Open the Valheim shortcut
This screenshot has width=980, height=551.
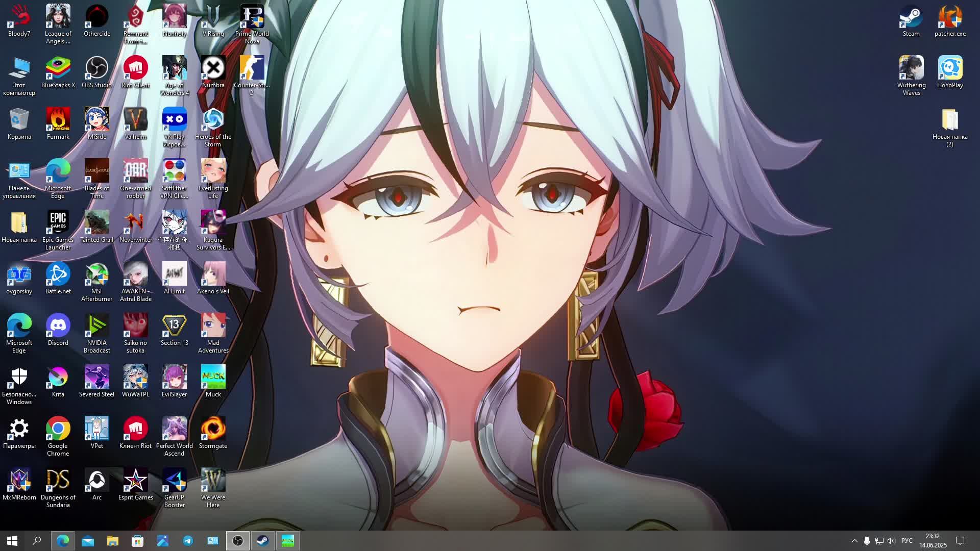pyautogui.click(x=136, y=124)
